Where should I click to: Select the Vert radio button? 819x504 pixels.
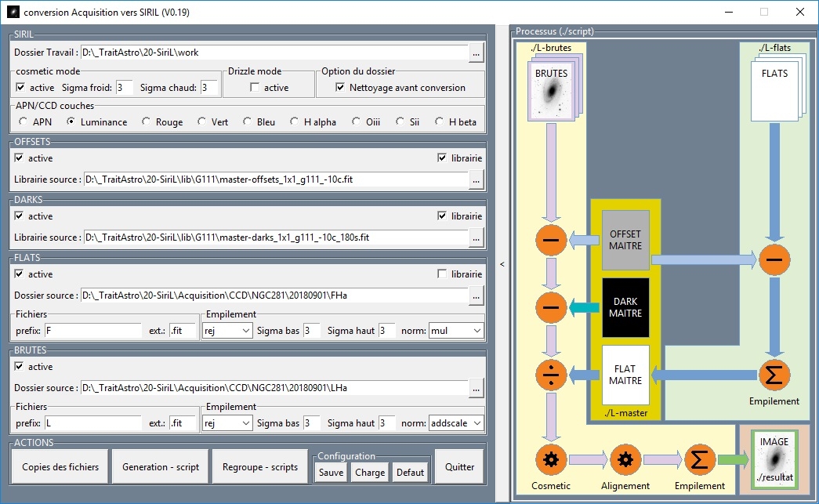click(201, 121)
